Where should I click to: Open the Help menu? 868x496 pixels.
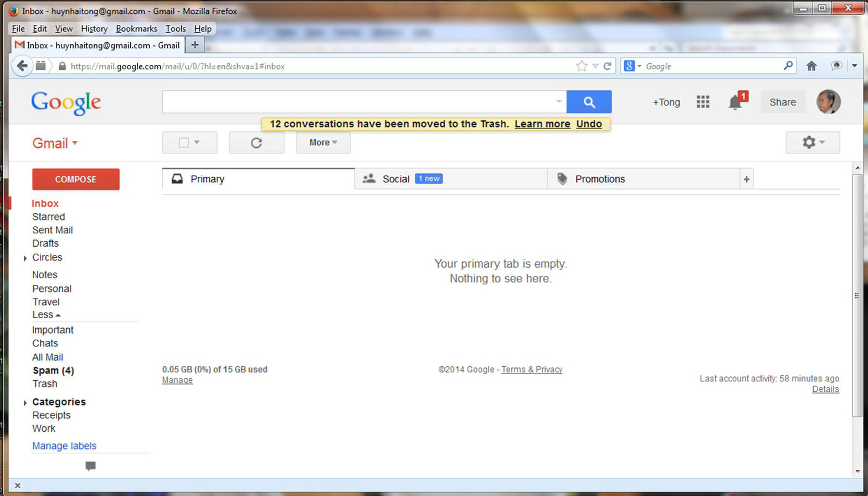click(x=203, y=29)
